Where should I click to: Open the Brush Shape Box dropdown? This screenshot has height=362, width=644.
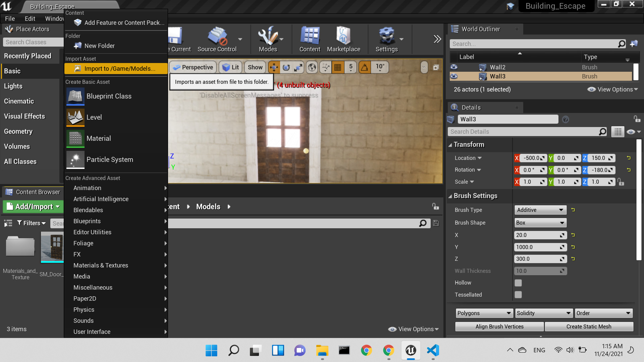tap(540, 223)
